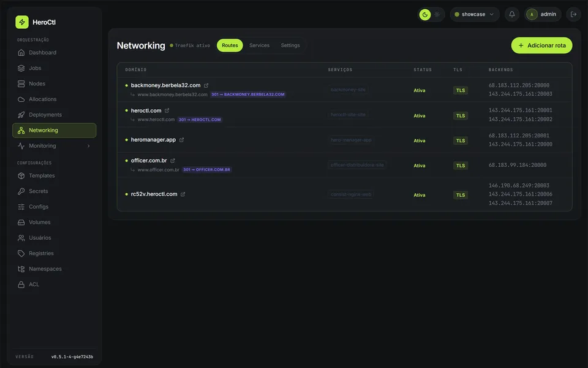Switch to light mode sun toggle
The height and width of the screenshot is (368, 588).
coord(437,15)
